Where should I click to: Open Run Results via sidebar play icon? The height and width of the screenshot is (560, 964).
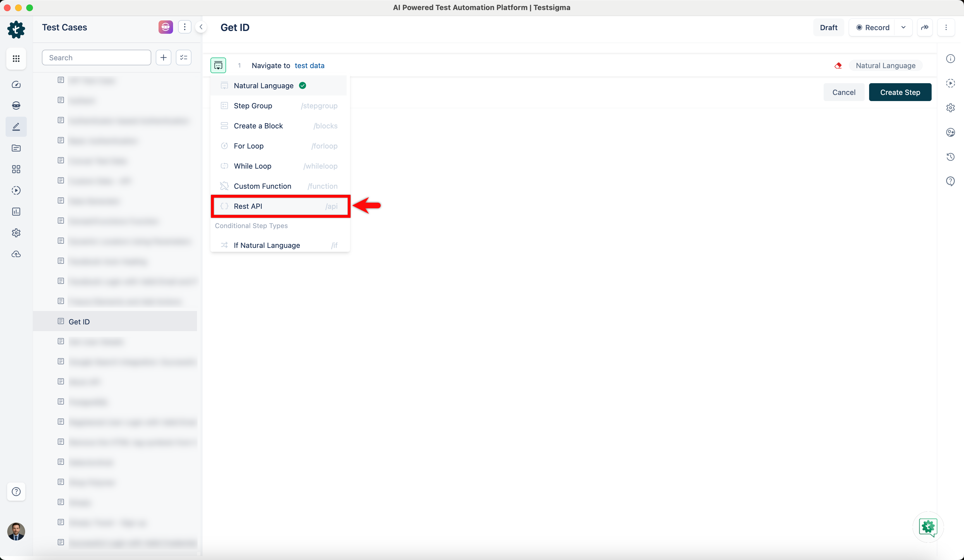[16, 190]
